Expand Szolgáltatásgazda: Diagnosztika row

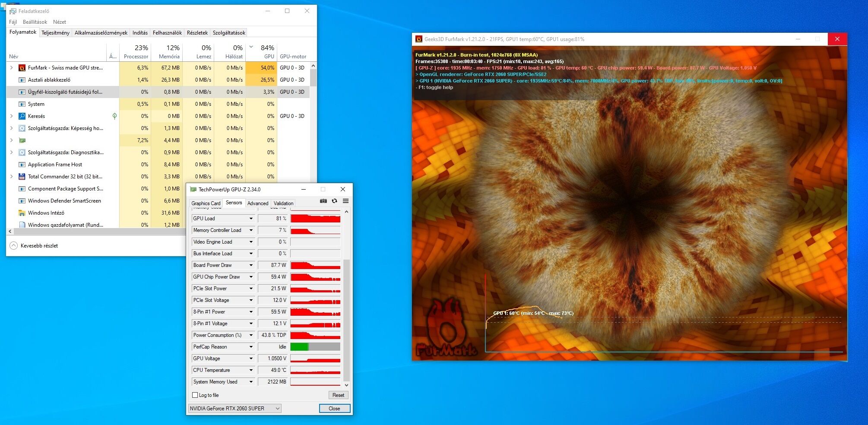point(12,152)
